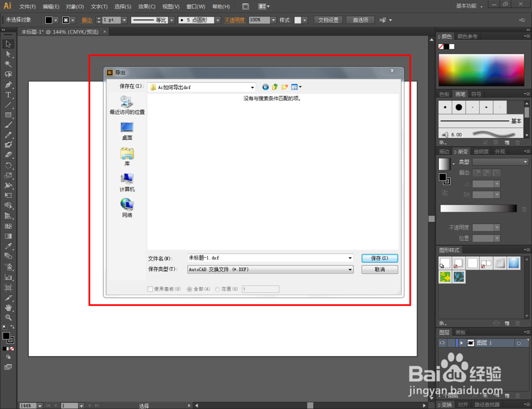The image size is (532, 409).
Task: Open Recent Places in dialog sidebar
Action: coord(127,105)
